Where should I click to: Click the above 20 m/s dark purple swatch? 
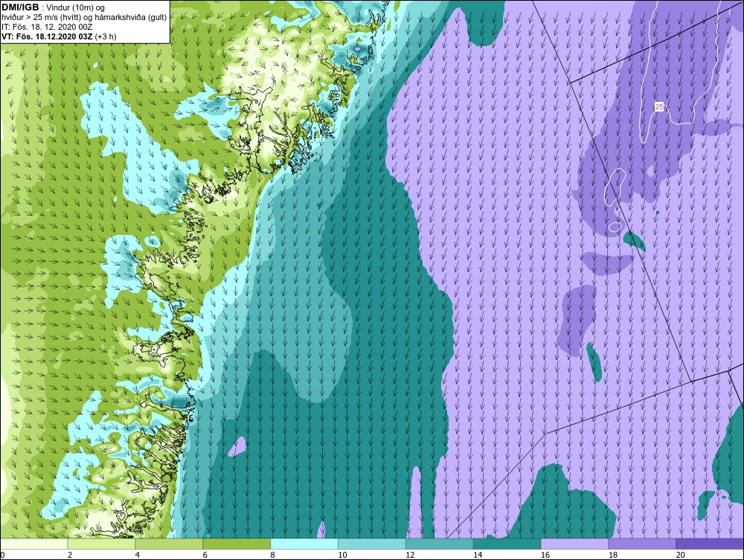click(710, 544)
